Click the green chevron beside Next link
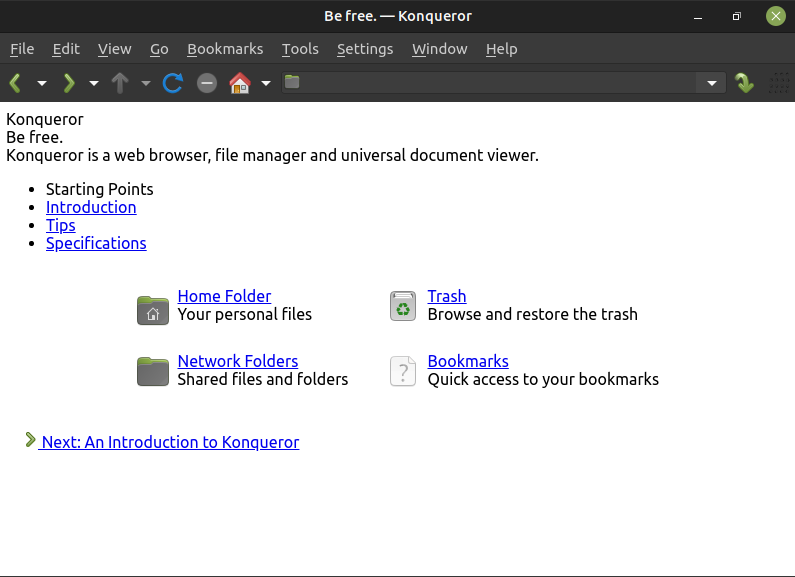This screenshot has width=795, height=577. (30, 440)
